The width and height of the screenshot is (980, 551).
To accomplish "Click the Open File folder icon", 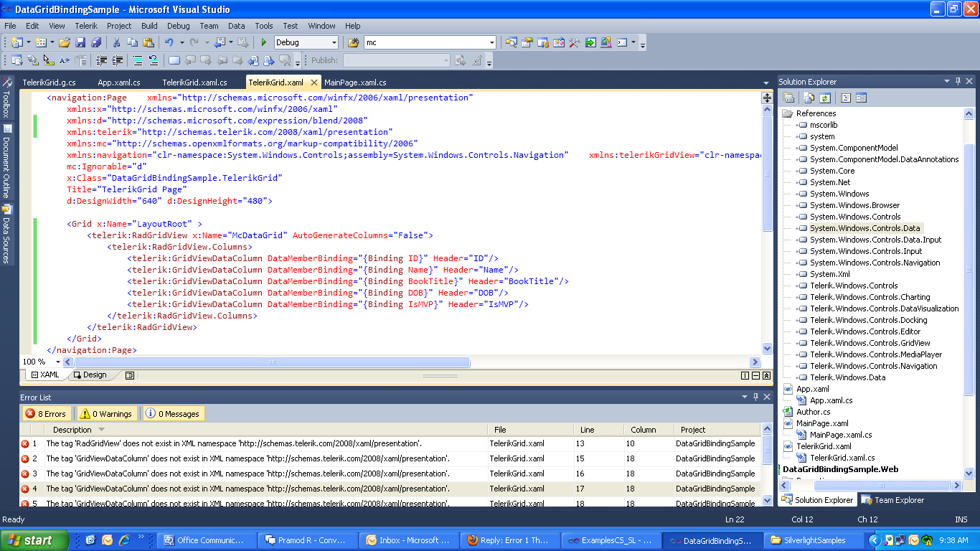I will click(x=65, y=42).
